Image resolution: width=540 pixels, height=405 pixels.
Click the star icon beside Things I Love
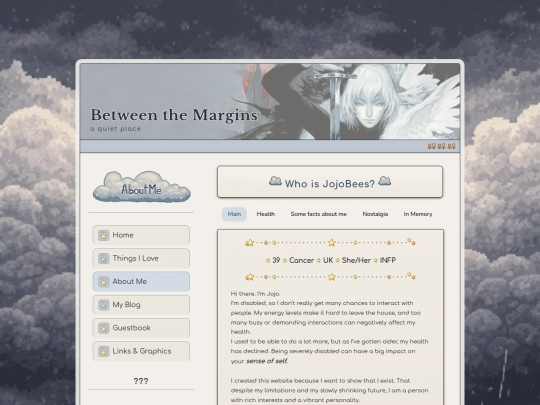coord(104,258)
